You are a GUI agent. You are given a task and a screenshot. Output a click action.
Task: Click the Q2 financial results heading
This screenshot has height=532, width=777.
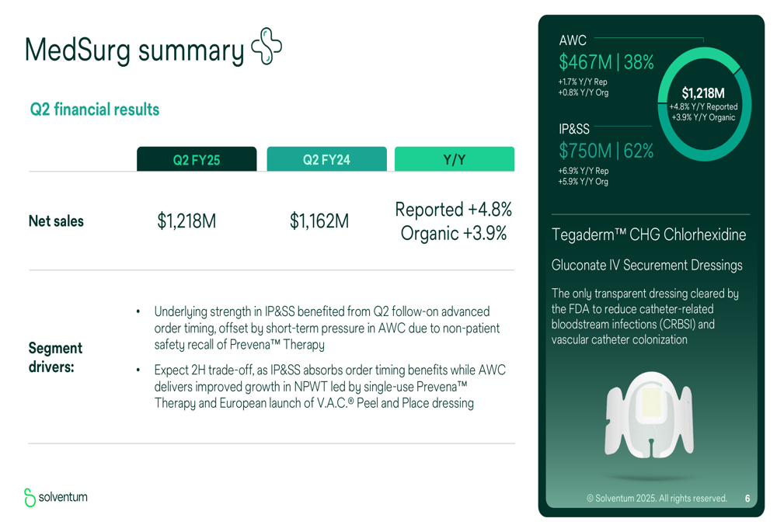click(x=95, y=110)
